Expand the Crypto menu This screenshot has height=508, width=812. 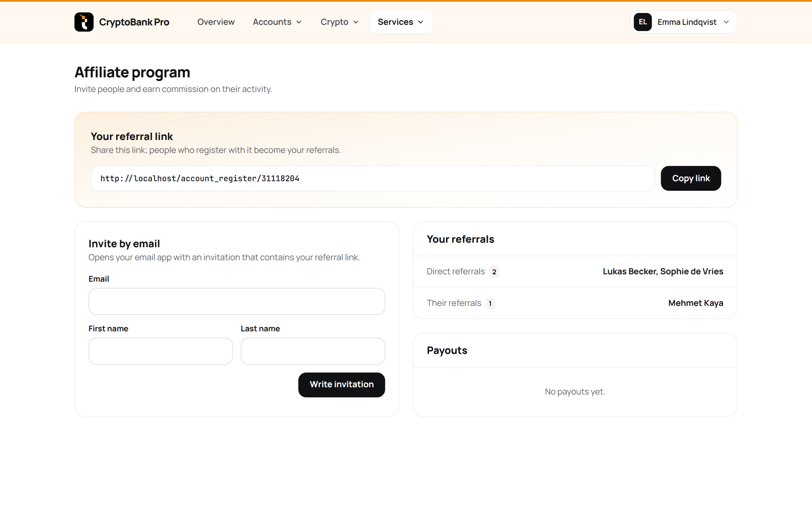[340, 22]
